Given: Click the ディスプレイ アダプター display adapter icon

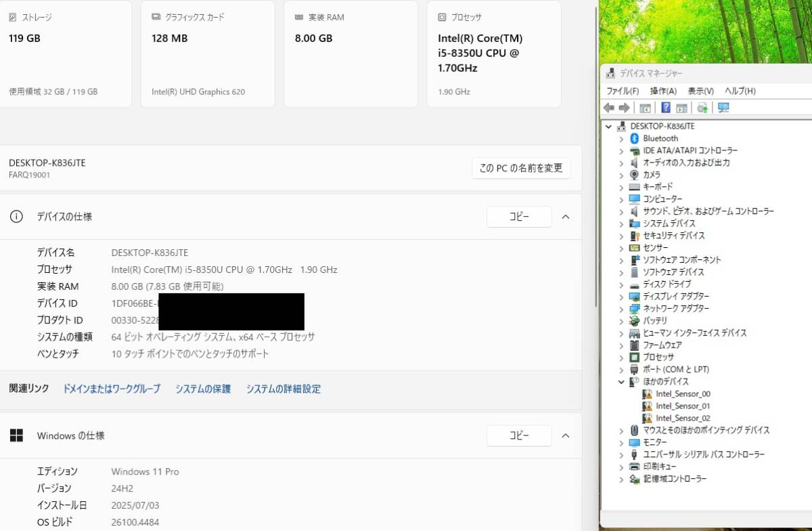Looking at the screenshot, I should click(634, 296).
